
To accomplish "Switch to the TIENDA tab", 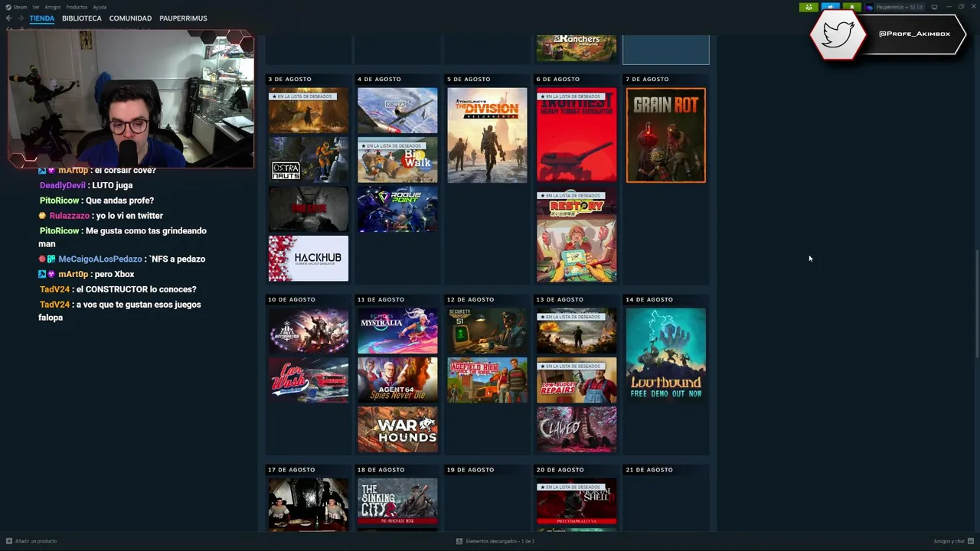I will coord(42,18).
